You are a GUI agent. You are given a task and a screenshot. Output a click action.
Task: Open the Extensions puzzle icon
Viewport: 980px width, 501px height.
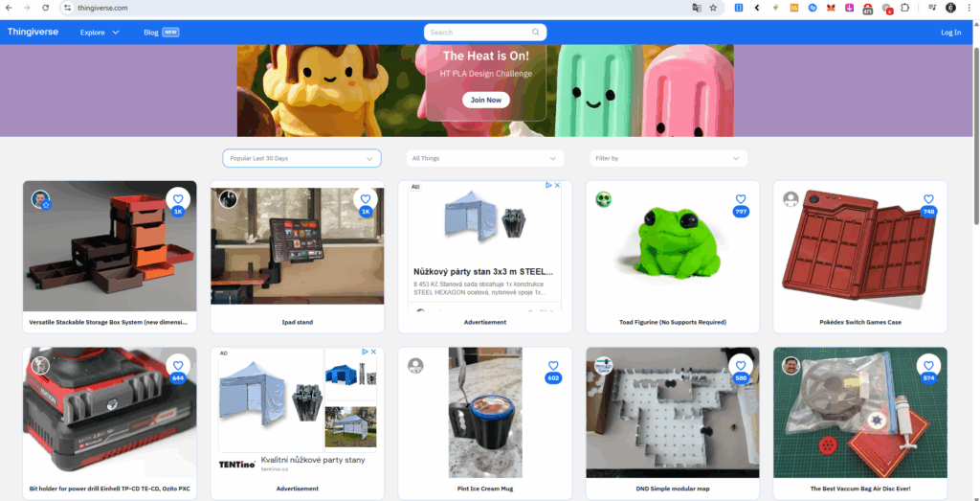[904, 8]
